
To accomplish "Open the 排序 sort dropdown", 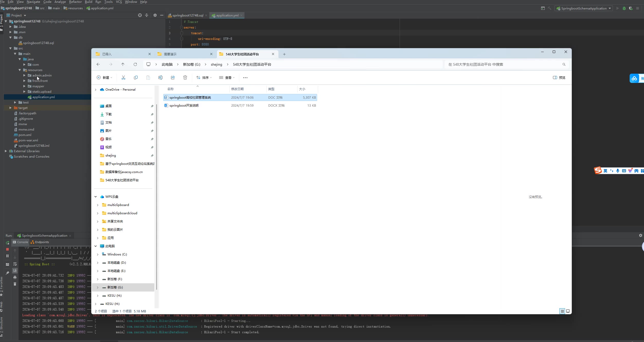I will point(204,78).
